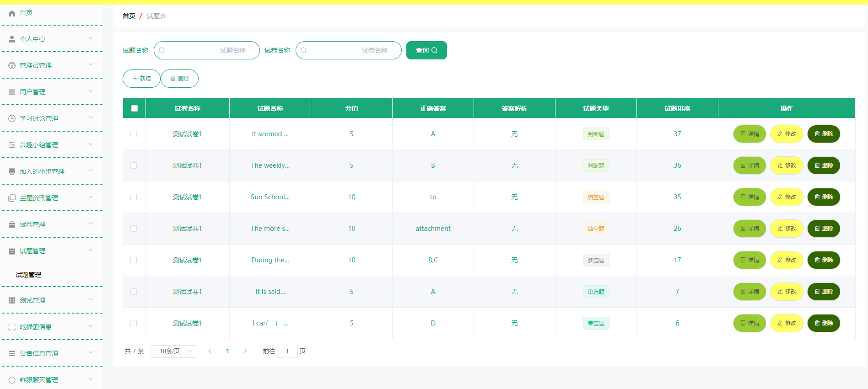Image resolution: width=868 pixels, height=389 pixels.
Task: Click the 查询 search button
Action: point(426,50)
